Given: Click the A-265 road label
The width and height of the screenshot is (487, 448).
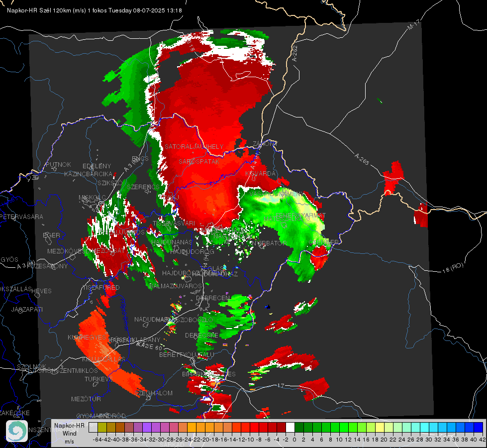Looking at the screenshot, I should 362,159.
